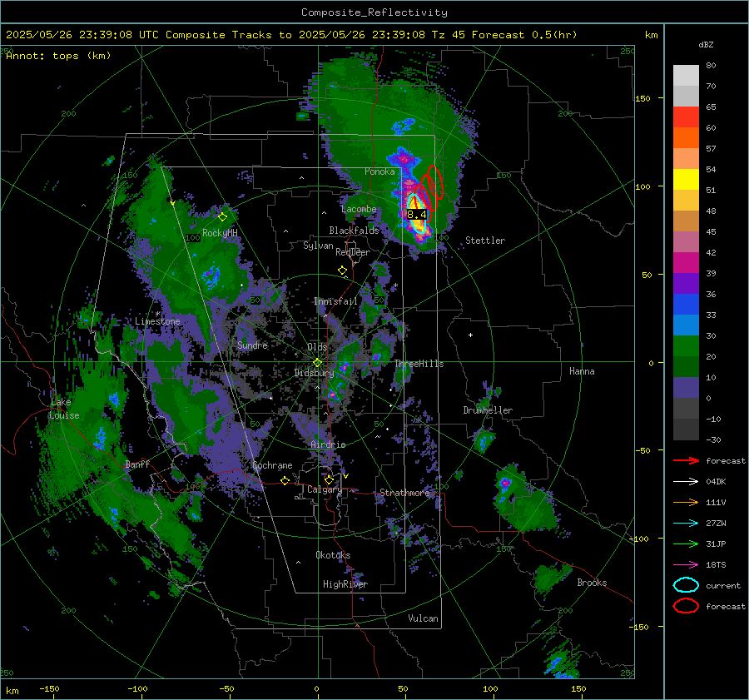Click the red forecast ellipse legend icon
The height and width of the screenshot is (700, 749).
pos(686,606)
